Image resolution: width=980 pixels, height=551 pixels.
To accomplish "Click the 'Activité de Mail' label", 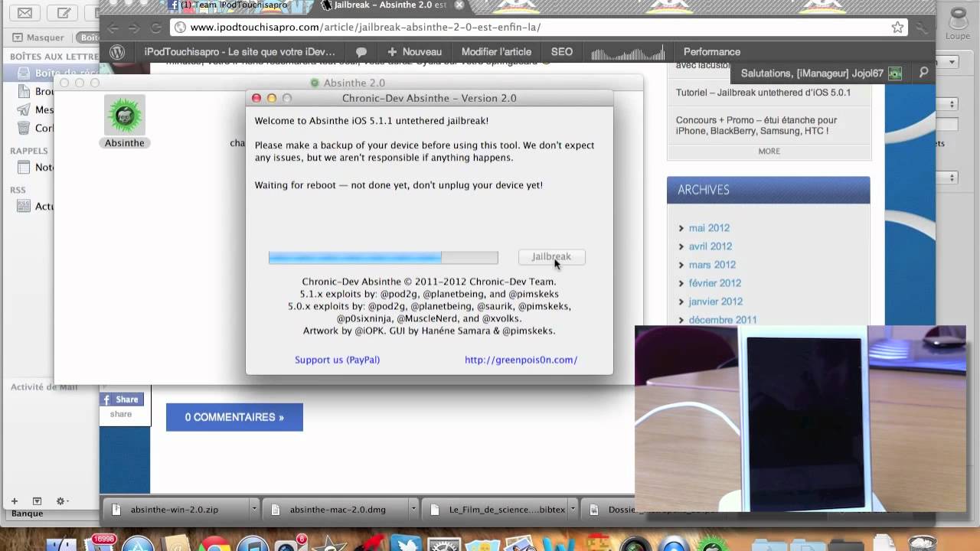I will 44,387.
